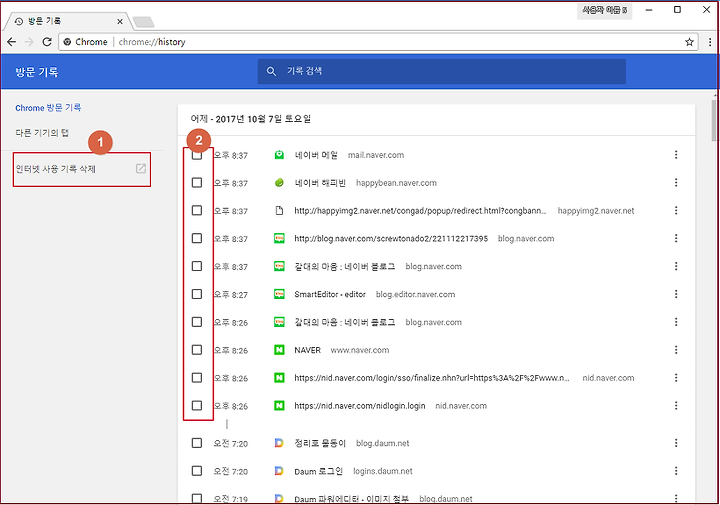Open the Chrome three-dot main menu
The image size is (720, 505).
(710, 42)
